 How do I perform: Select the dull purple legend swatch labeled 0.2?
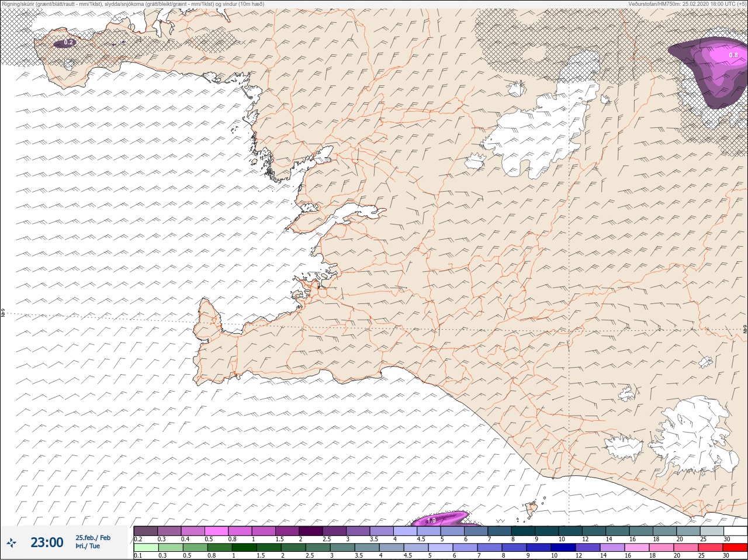click(146, 531)
